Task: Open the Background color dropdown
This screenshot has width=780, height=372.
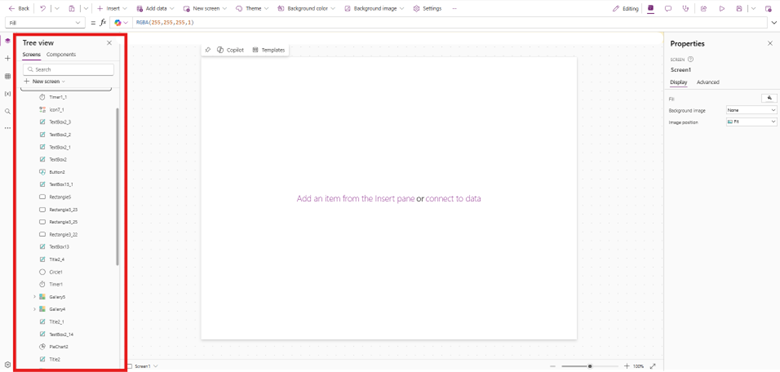Action: 306,8
